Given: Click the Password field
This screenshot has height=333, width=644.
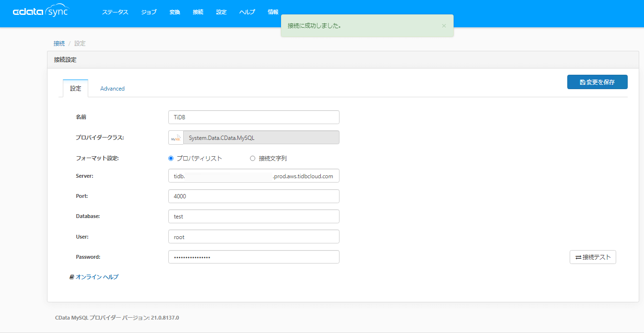Looking at the screenshot, I should 254,257.
